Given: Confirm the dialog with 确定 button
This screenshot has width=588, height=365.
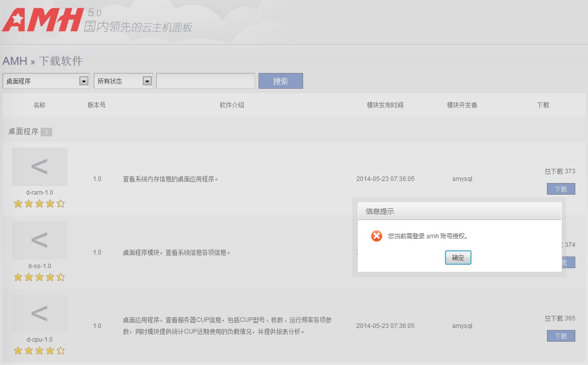Looking at the screenshot, I should [458, 258].
